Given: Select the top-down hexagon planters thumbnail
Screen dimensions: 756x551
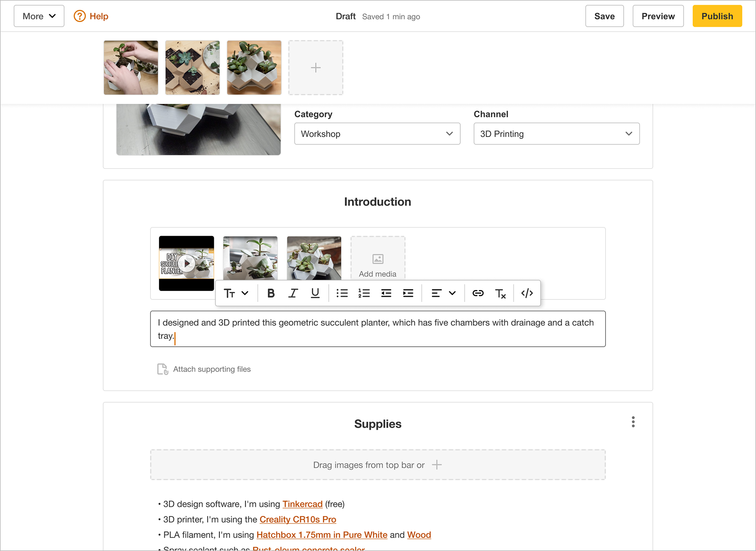Looking at the screenshot, I should [193, 68].
